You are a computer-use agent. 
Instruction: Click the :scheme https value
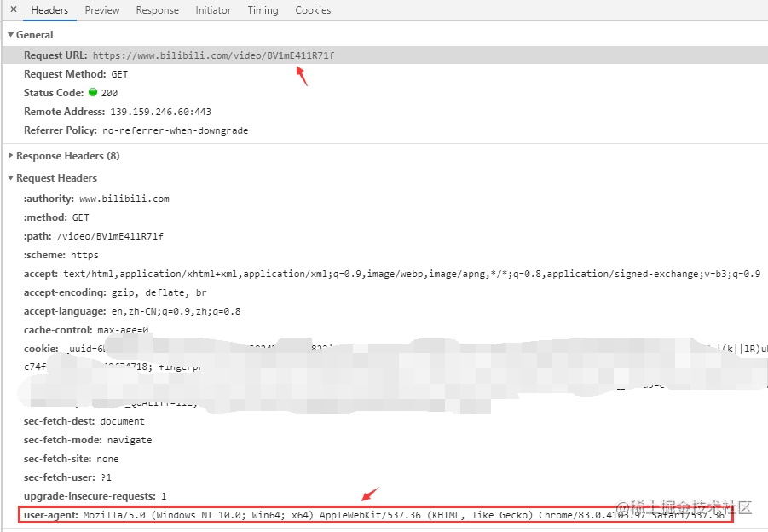(84, 255)
